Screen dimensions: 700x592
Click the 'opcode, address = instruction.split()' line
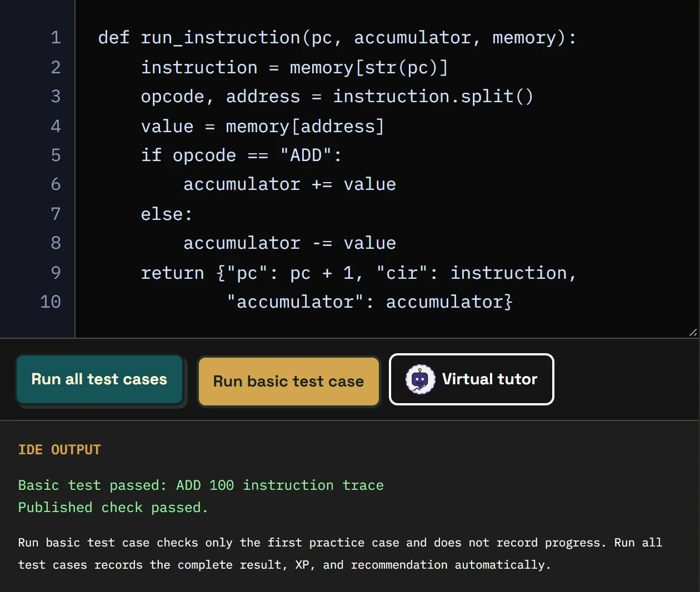[x=337, y=97]
